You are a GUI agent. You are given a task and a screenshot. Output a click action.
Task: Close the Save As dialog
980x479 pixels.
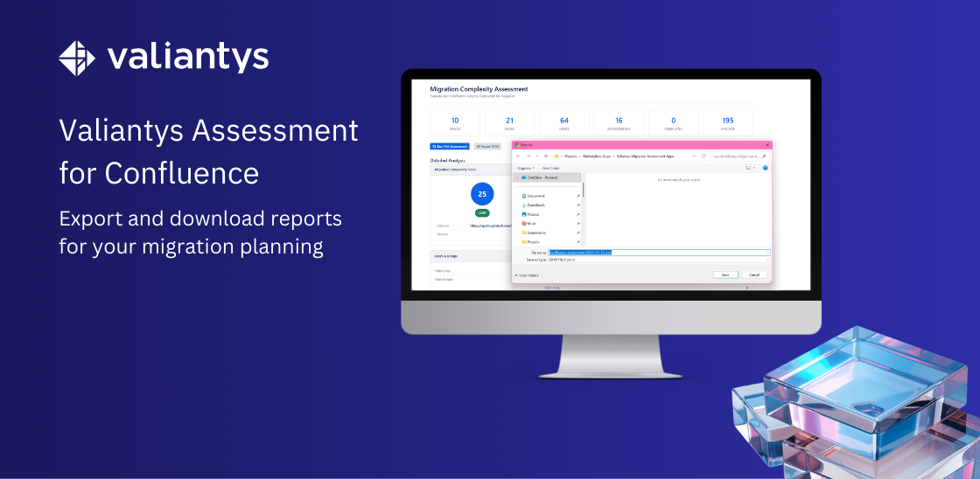click(x=767, y=145)
